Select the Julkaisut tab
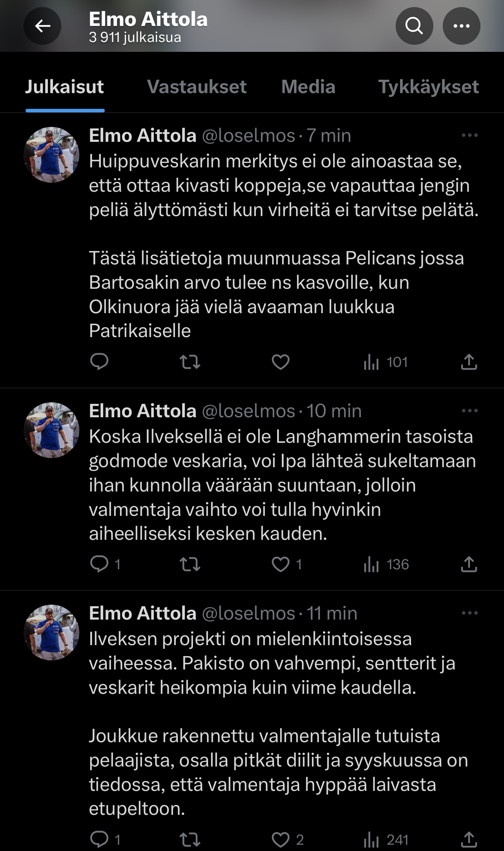The height and width of the screenshot is (851, 504). point(65,87)
